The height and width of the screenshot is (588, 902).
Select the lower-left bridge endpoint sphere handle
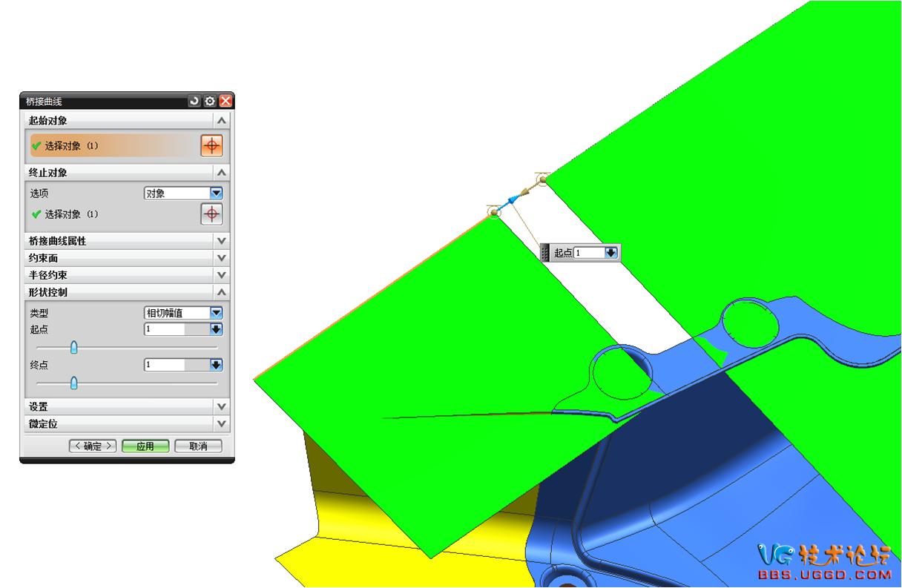pyautogui.click(x=494, y=213)
